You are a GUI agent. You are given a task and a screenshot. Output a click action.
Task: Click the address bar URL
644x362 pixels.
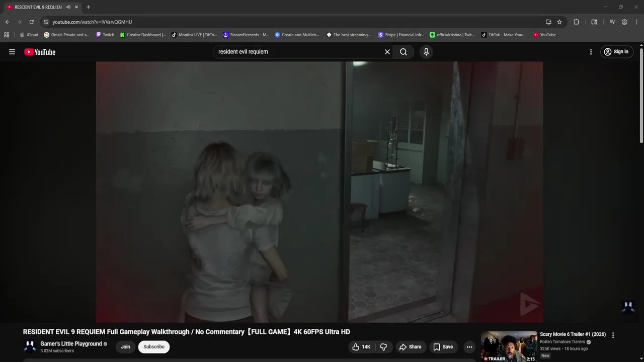pyautogui.click(x=92, y=22)
